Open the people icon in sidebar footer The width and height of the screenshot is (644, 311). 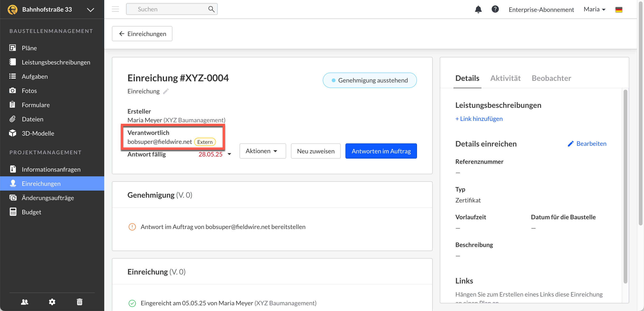[x=24, y=302]
